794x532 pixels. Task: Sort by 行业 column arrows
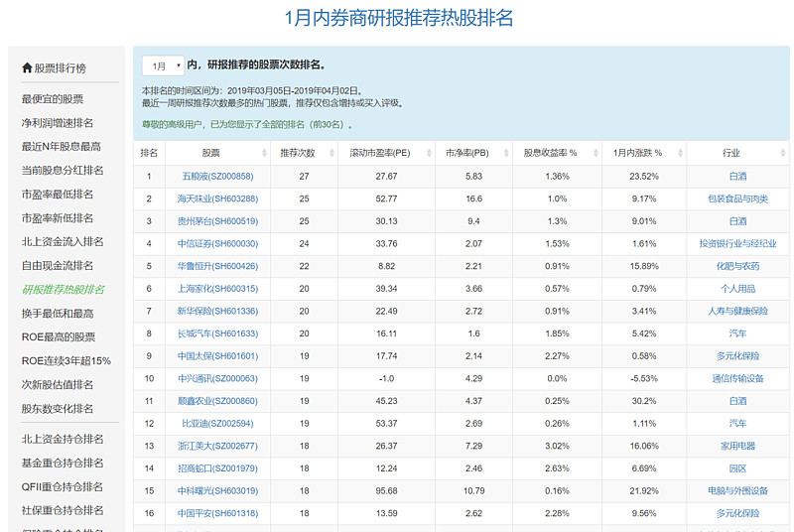[783, 153]
